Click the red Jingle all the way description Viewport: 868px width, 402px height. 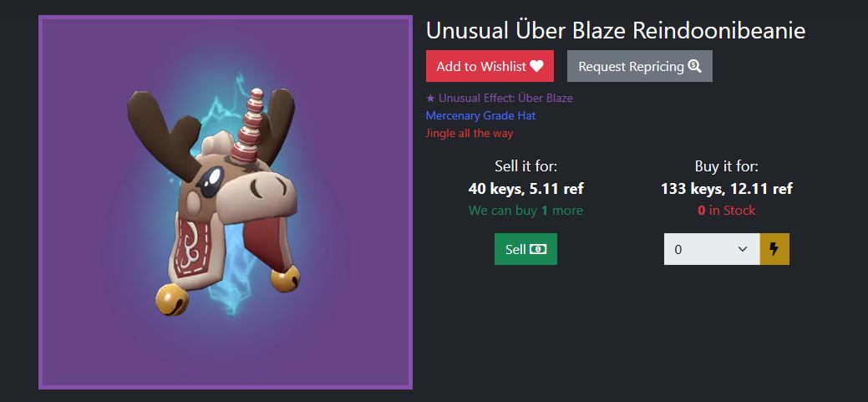pyautogui.click(x=470, y=134)
